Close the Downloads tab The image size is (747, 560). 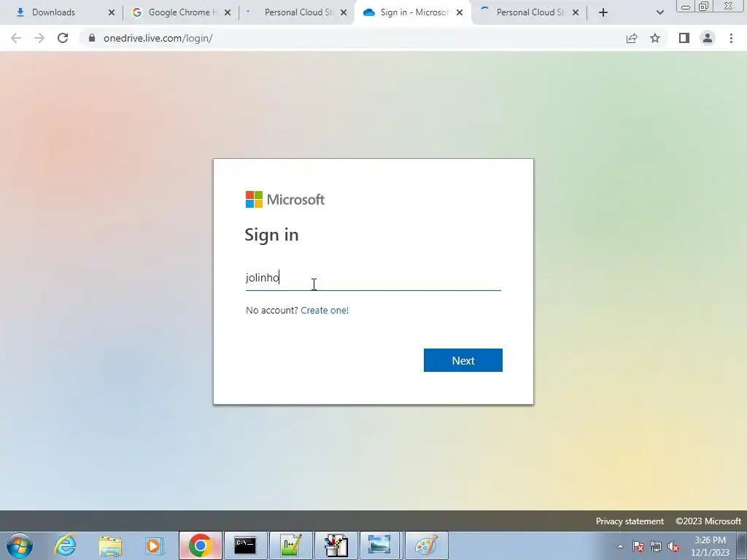pos(112,12)
